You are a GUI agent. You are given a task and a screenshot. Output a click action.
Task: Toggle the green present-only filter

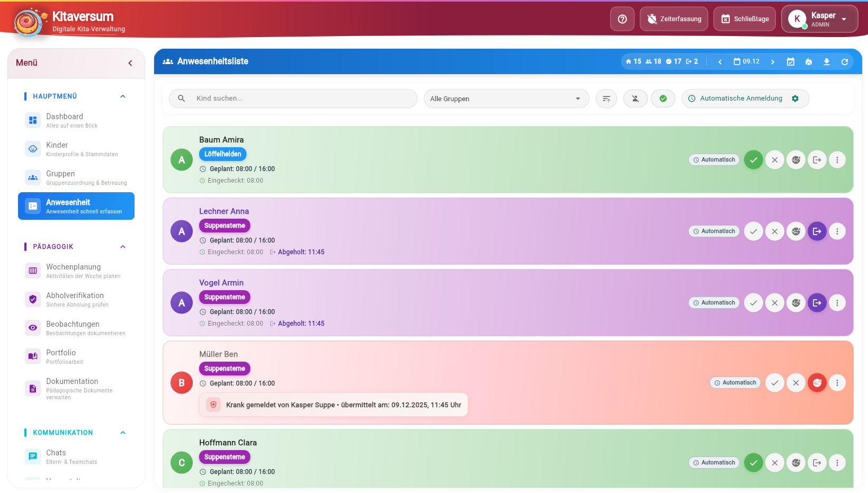pos(663,99)
